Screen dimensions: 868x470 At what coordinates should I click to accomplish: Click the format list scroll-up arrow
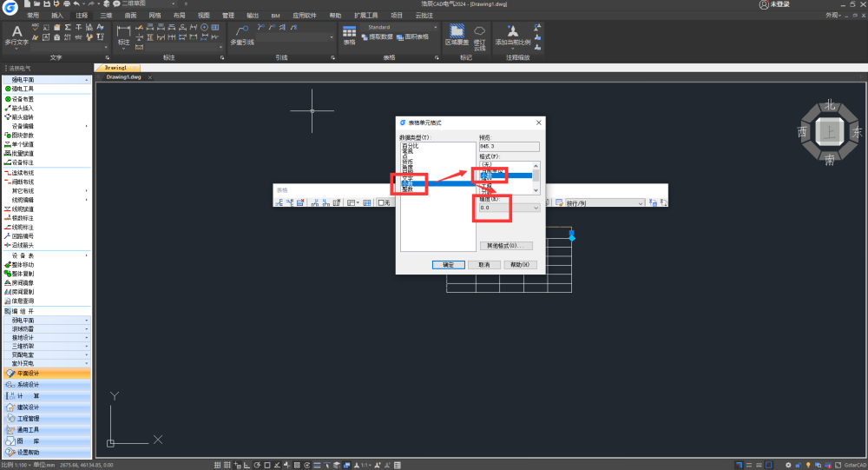tap(536, 166)
